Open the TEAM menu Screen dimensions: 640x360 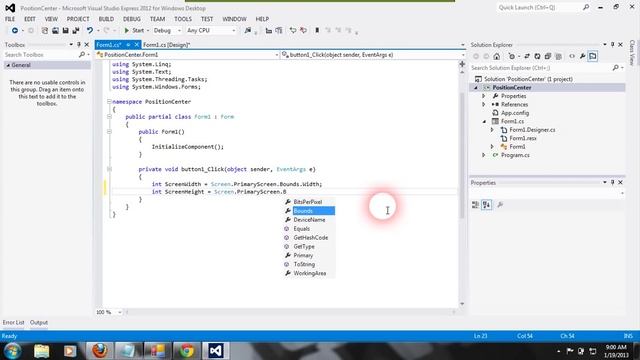[157, 19]
